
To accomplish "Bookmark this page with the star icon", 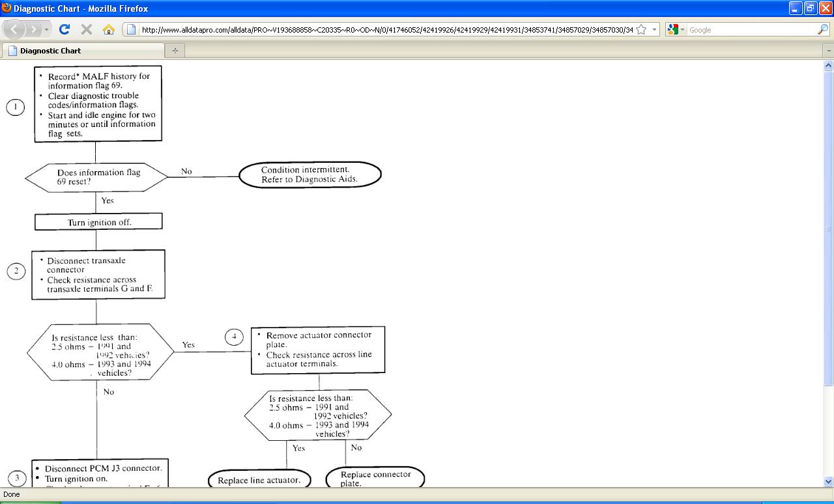I will point(641,29).
